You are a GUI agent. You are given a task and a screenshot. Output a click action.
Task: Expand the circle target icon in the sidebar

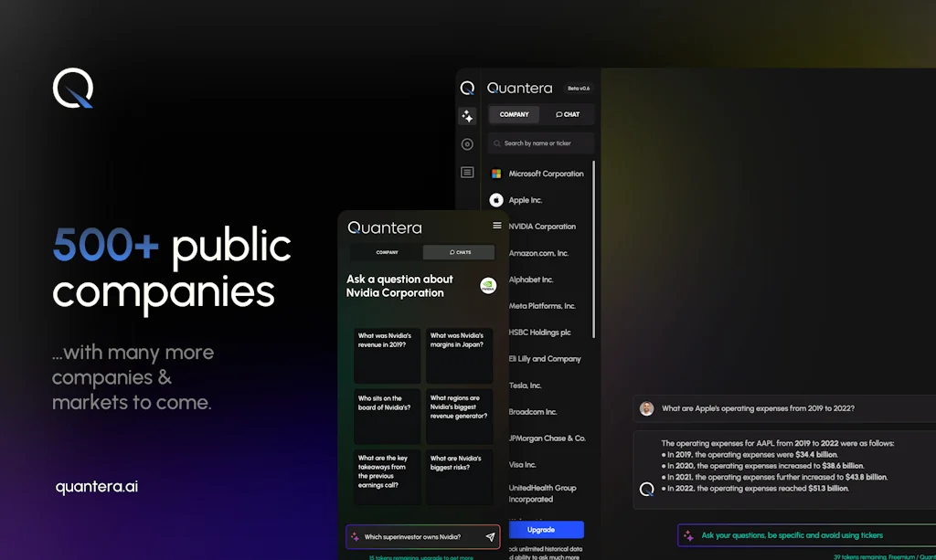(x=467, y=143)
